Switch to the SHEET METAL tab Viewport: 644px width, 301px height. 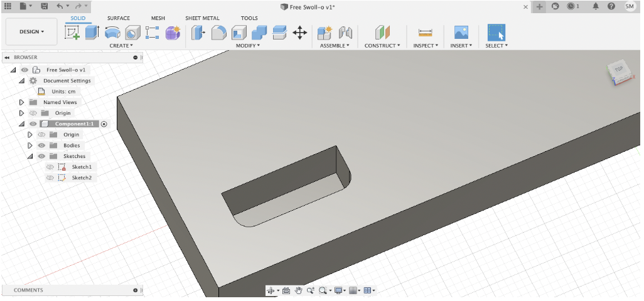pyautogui.click(x=202, y=18)
